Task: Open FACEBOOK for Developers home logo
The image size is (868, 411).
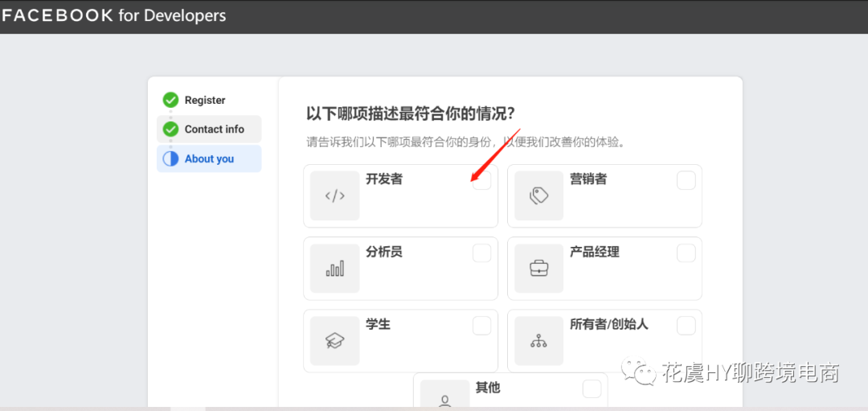Action: 113,15
